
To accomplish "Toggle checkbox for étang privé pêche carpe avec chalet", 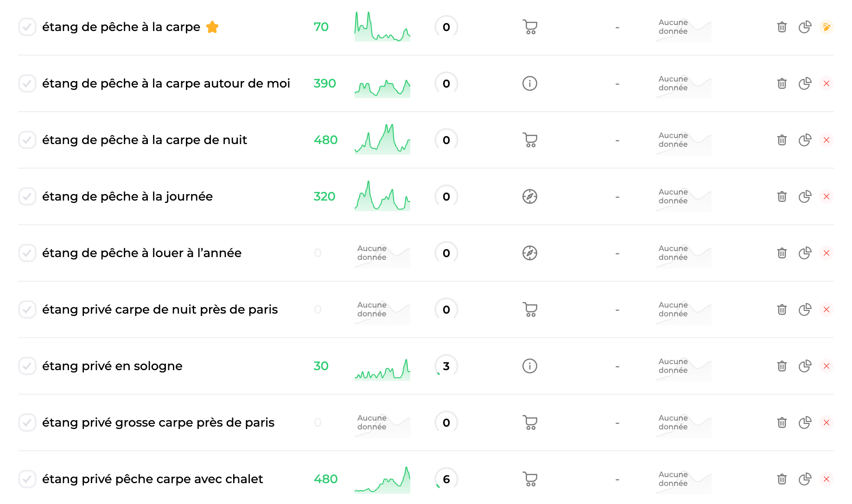I will (x=27, y=479).
